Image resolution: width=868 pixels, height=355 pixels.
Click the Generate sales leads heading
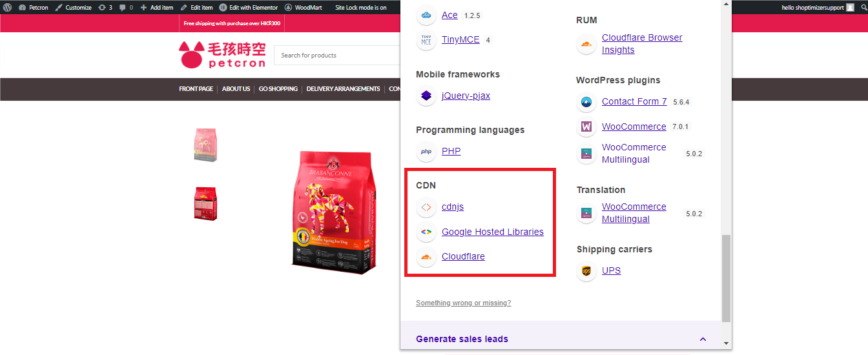tap(462, 339)
